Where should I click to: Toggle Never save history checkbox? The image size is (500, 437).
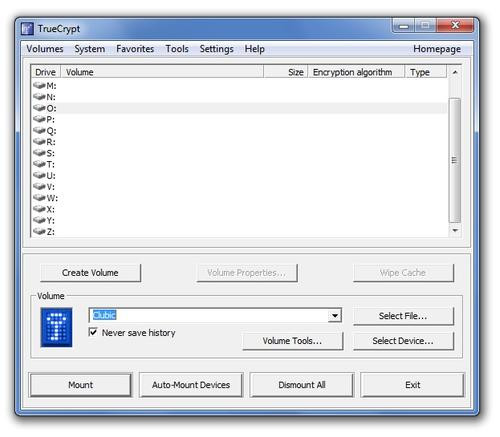click(93, 332)
